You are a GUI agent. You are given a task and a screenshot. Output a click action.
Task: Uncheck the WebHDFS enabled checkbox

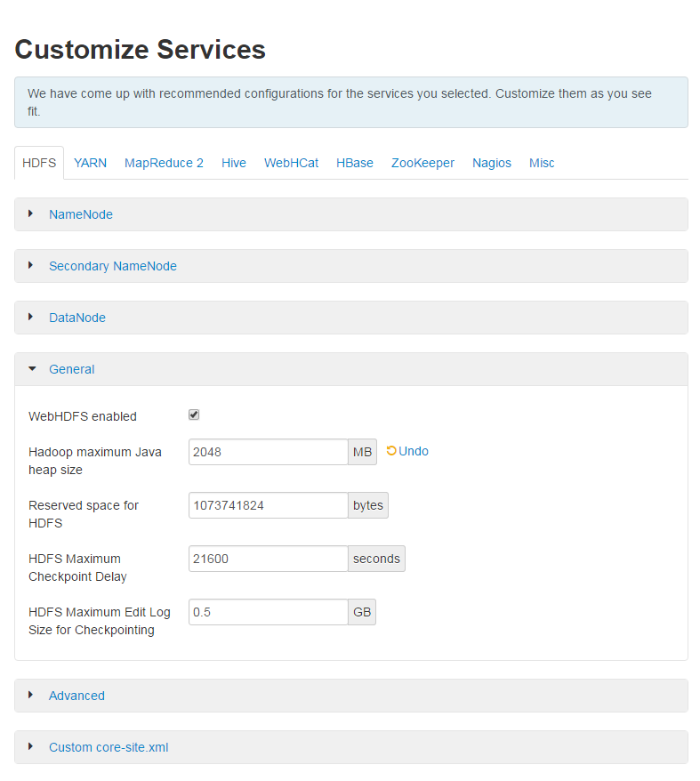pos(194,414)
